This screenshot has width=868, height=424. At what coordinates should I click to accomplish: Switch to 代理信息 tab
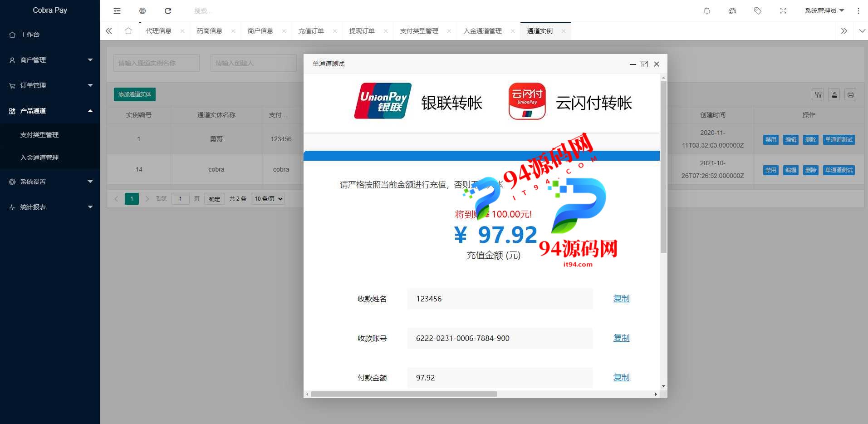click(158, 31)
